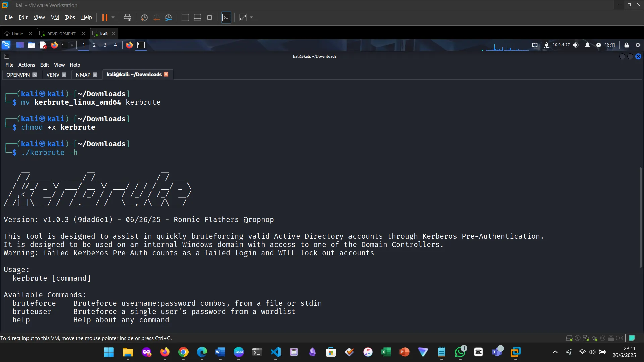The width and height of the screenshot is (644, 362).
Task: Toggle the tab thumbnail bar
Action: coord(197,17)
